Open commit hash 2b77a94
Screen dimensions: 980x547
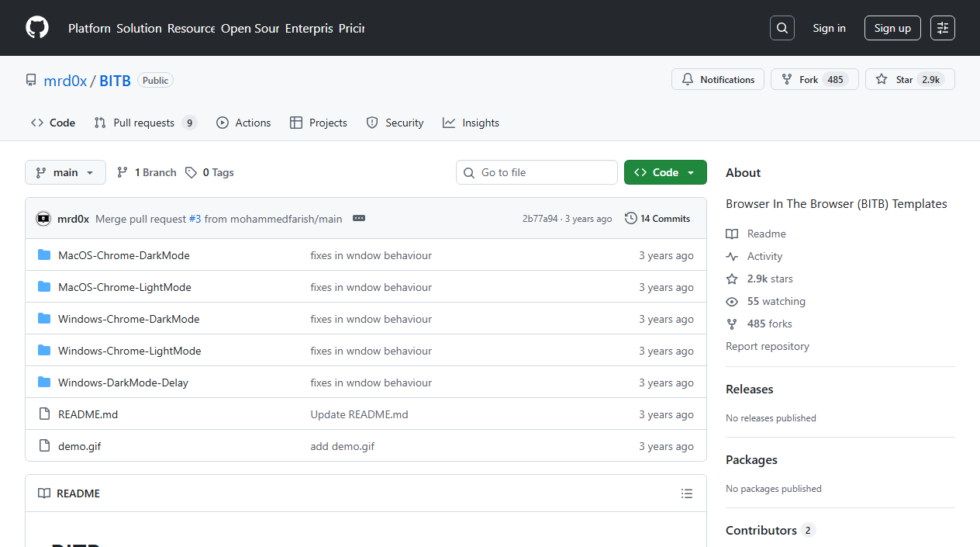coord(540,219)
